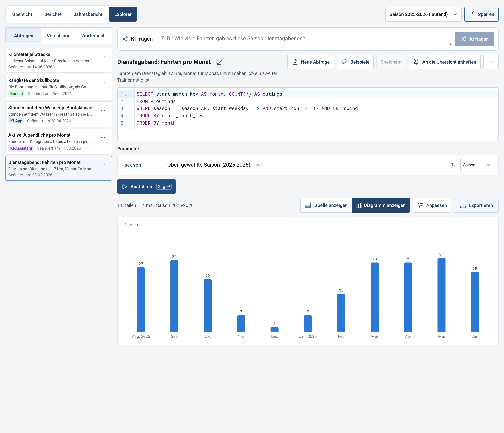
Task: Open options for Kilometer je Strecke query
Action: pyautogui.click(x=103, y=57)
